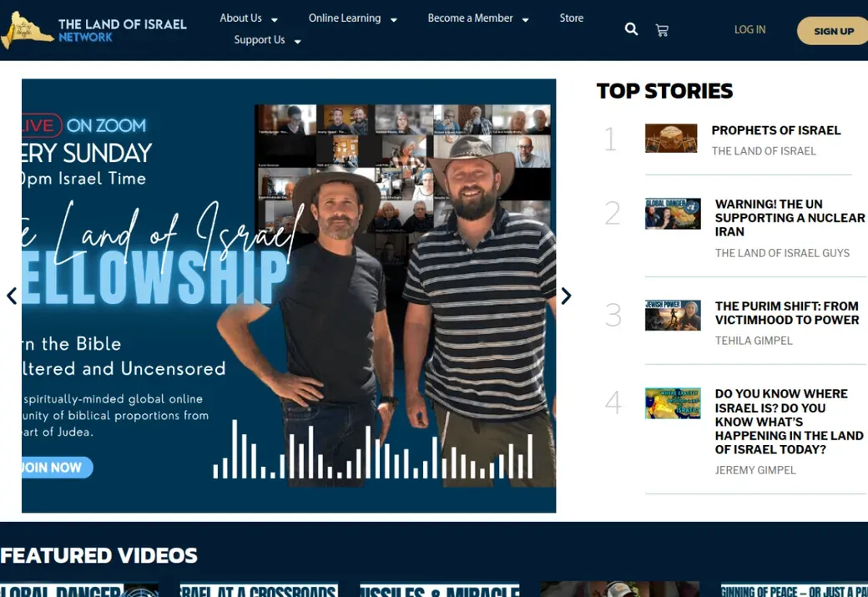Open the Beginning of Peace video thumbnail
The height and width of the screenshot is (597, 868).
tap(795, 589)
